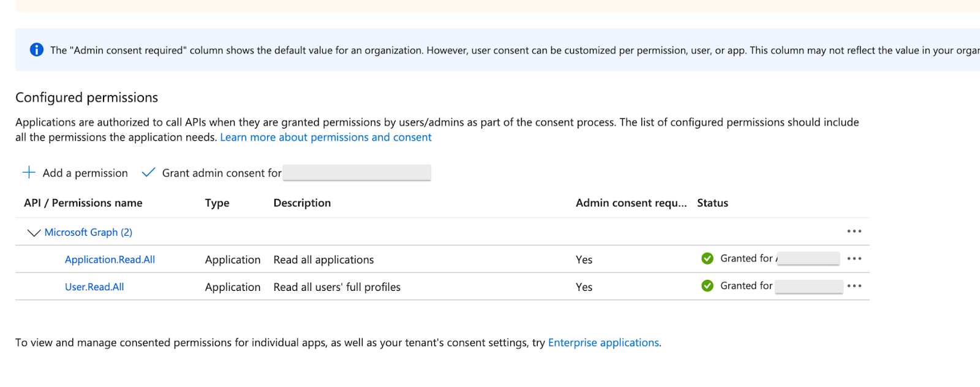Click green granted status icon for Application.Read.All
Viewport: 980px width, 387px height.
point(707,258)
